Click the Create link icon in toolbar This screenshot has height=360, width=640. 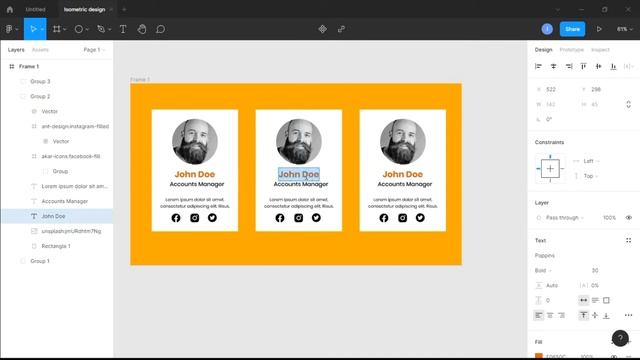(341, 29)
